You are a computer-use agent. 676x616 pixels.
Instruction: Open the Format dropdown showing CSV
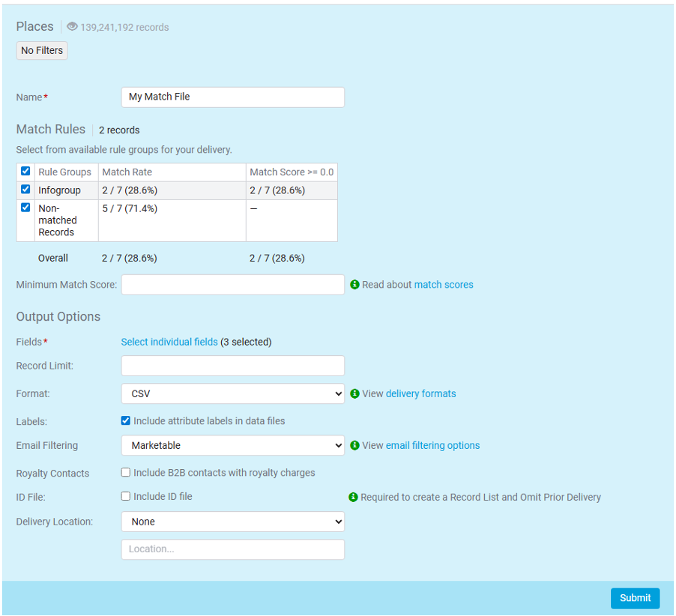pos(232,393)
